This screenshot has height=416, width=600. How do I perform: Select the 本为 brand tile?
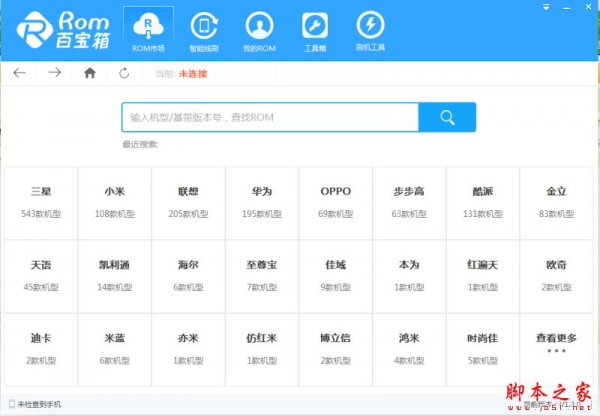click(x=409, y=276)
